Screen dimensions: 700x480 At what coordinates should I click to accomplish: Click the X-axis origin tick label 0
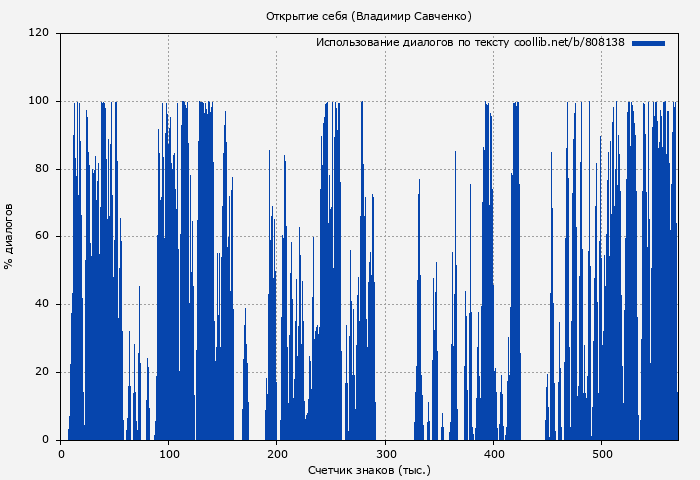tap(61, 454)
